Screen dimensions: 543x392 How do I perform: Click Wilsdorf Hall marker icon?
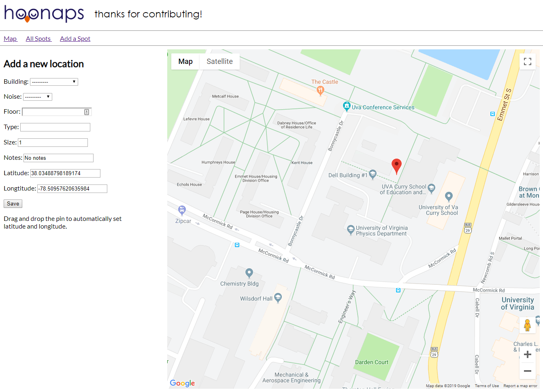[x=278, y=298]
